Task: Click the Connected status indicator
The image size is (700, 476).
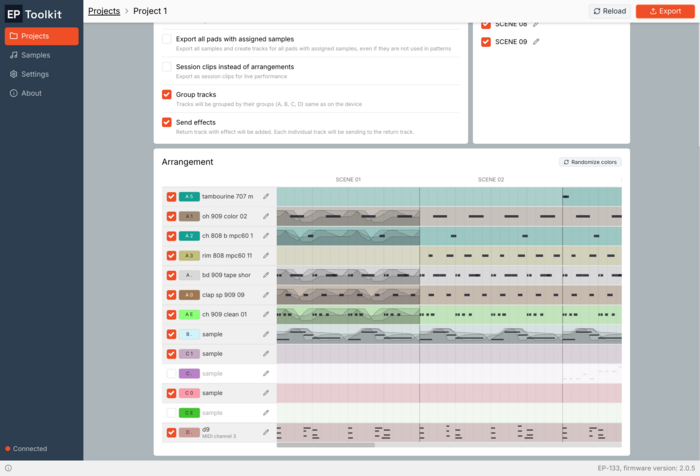Action: click(x=26, y=449)
